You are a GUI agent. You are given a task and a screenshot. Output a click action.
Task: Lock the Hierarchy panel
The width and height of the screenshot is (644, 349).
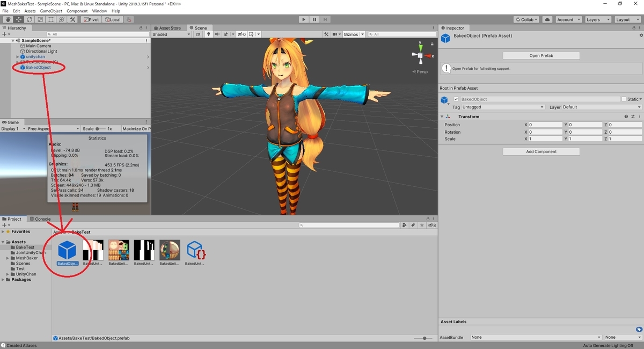pos(141,28)
